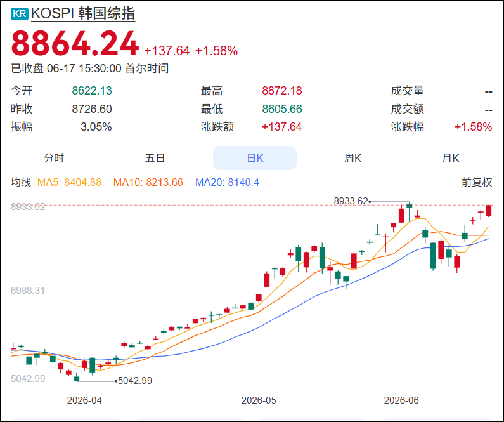Click the 今开 value 8622.13
Image resolution: width=504 pixels, height=422 pixels.
click(92, 91)
